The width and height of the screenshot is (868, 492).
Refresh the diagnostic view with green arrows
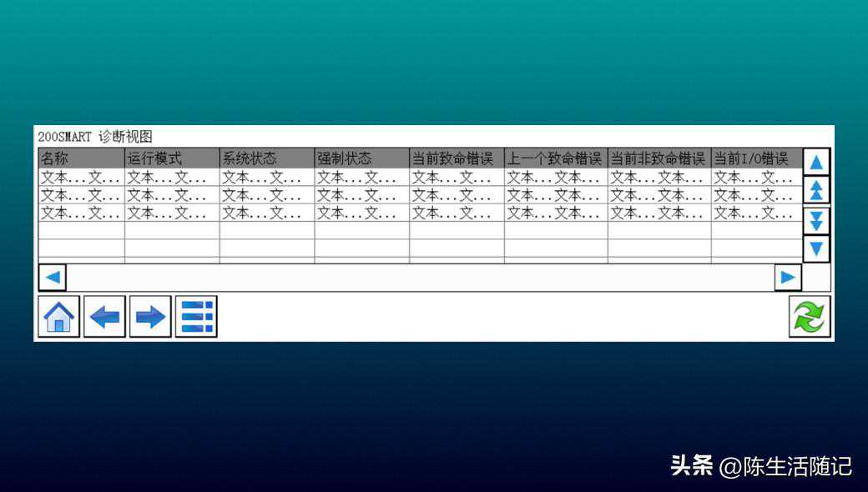810,317
